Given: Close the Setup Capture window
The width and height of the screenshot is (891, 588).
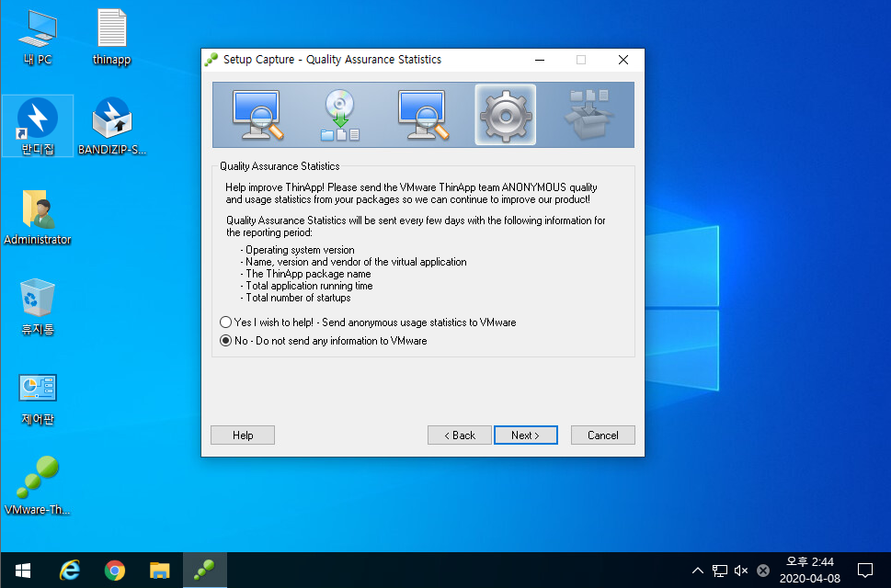Looking at the screenshot, I should 623,60.
